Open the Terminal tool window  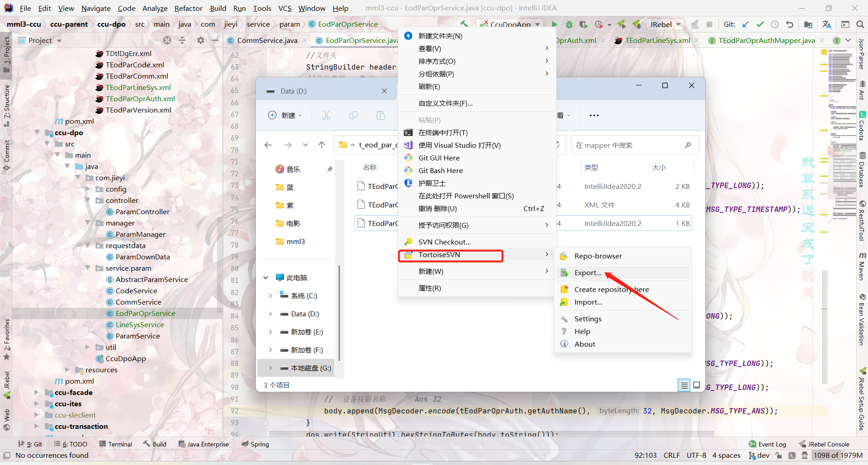point(116,444)
